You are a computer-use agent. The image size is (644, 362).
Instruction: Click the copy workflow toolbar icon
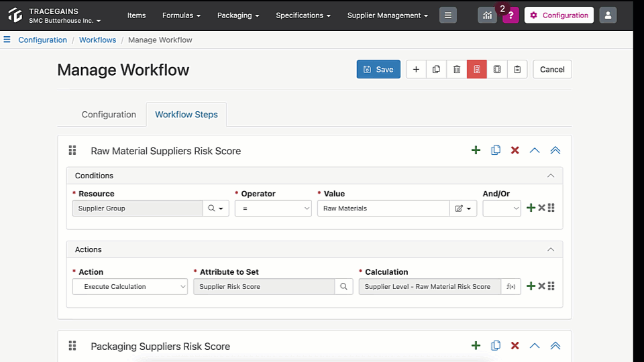(436, 69)
